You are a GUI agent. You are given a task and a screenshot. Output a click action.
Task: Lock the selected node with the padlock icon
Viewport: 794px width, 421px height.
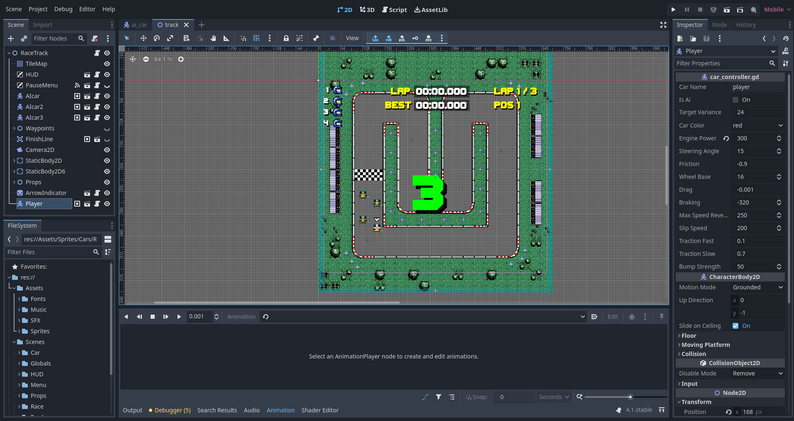coord(286,38)
